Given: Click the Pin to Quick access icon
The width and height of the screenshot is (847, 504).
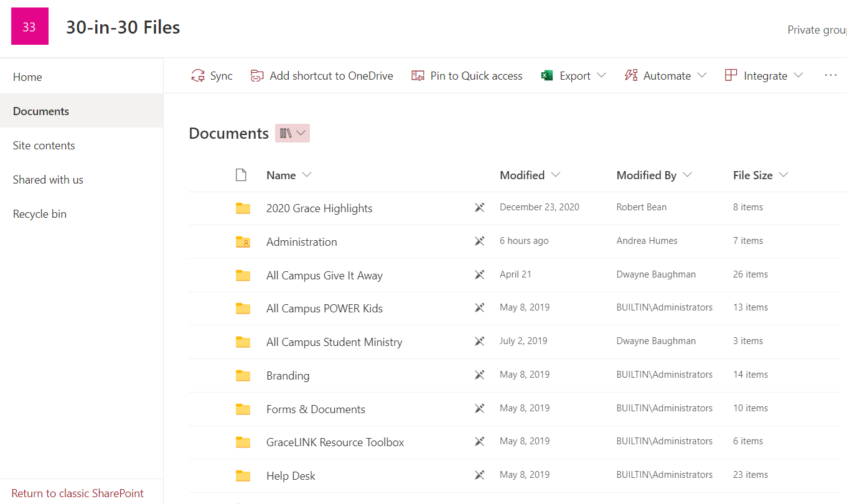Looking at the screenshot, I should pyautogui.click(x=418, y=76).
